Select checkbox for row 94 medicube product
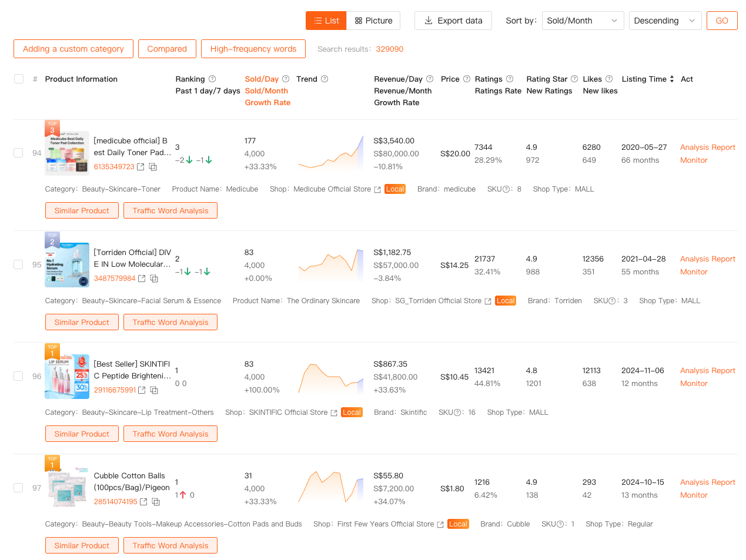 19,153
